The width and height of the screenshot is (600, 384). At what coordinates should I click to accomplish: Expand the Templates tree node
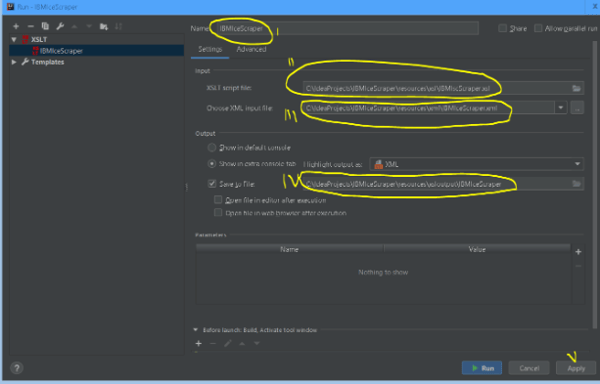pyautogui.click(x=14, y=62)
